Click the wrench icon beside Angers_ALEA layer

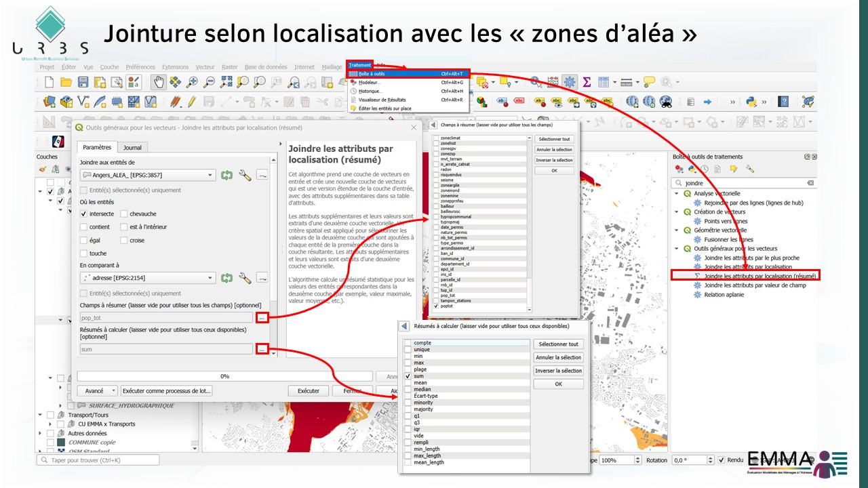click(x=245, y=175)
